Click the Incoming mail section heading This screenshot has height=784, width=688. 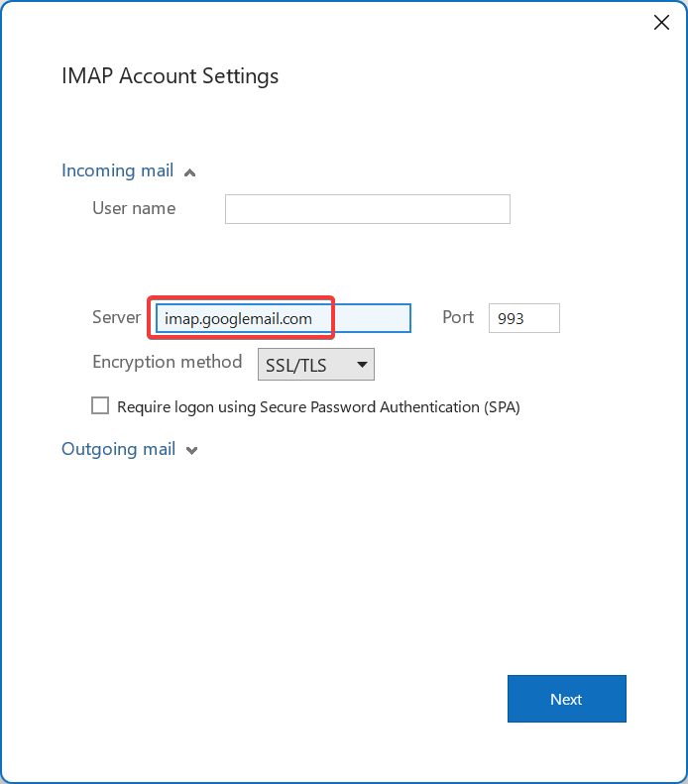click(118, 170)
